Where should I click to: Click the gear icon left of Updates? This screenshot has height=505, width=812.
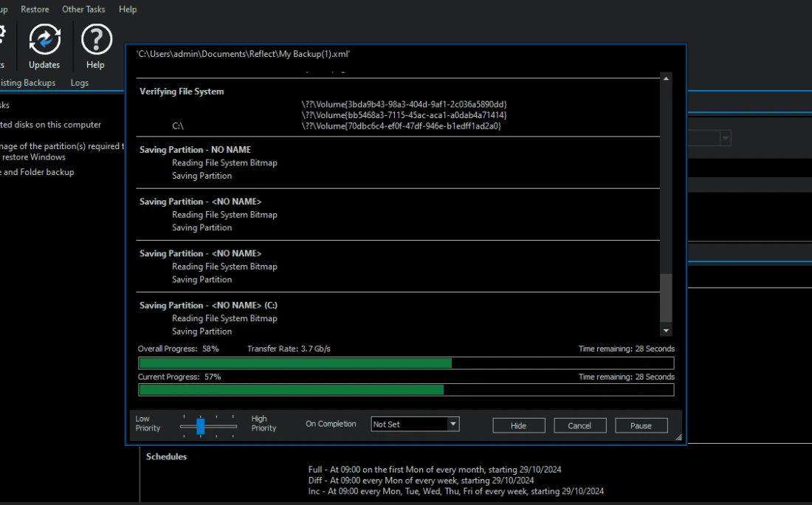(x=2, y=40)
